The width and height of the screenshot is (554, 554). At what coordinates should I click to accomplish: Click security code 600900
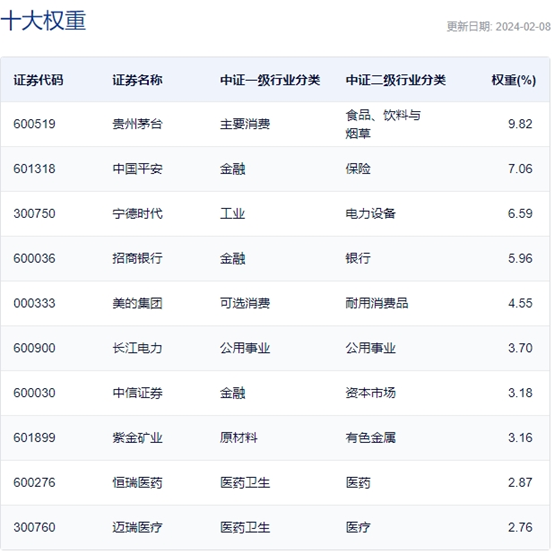pos(34,348)
